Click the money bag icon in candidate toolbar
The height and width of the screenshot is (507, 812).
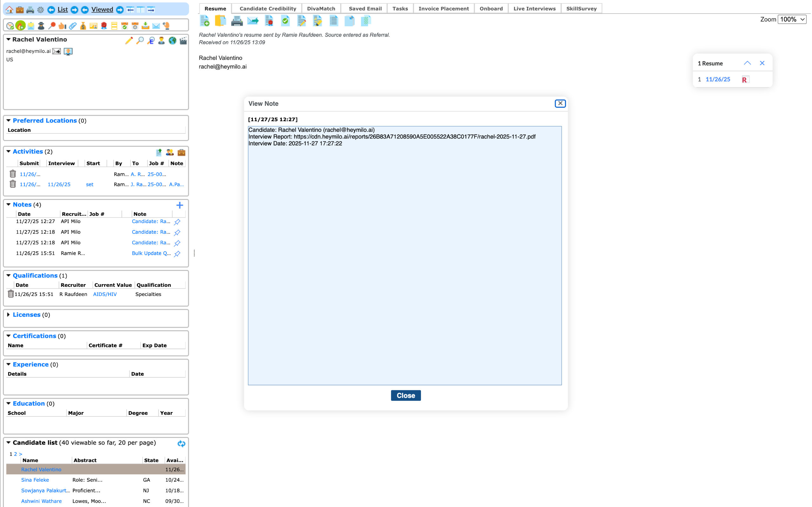(x=83, y=26)
